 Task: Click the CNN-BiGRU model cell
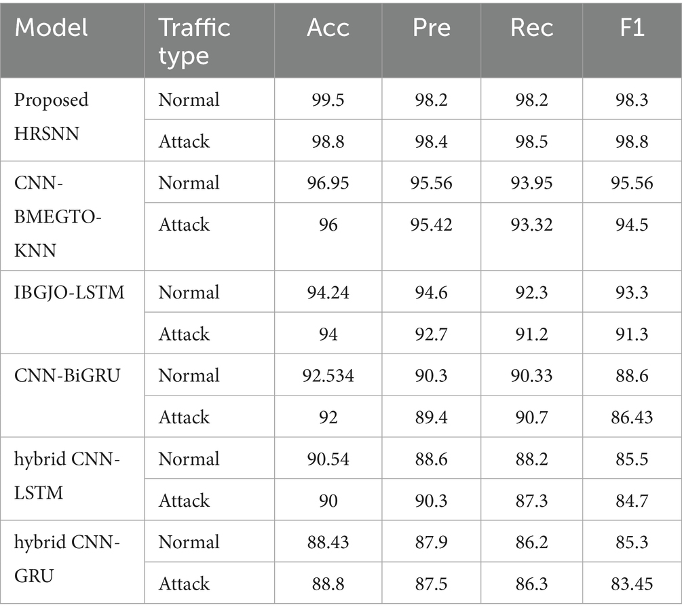pyautogui.click(x=72, y=396)
